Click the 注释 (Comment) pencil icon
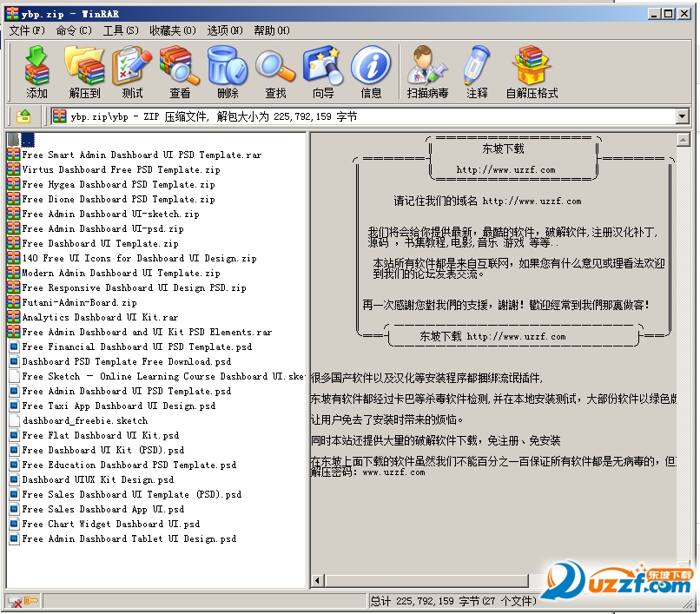Viewport: 700px width, 614px height. tap(477, 66)
